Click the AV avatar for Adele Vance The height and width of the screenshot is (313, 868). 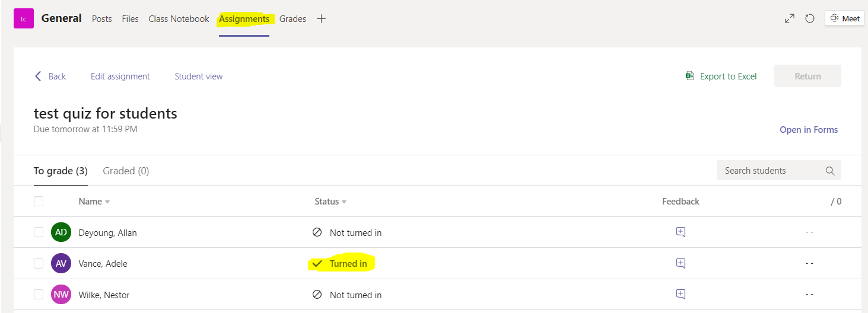61,263
